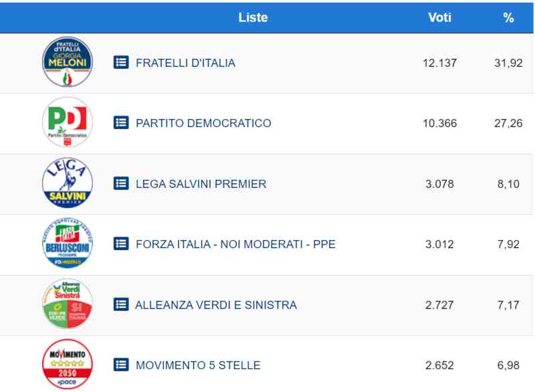Click the Fratelli d'Italia party logo

[x=68, y=62]
